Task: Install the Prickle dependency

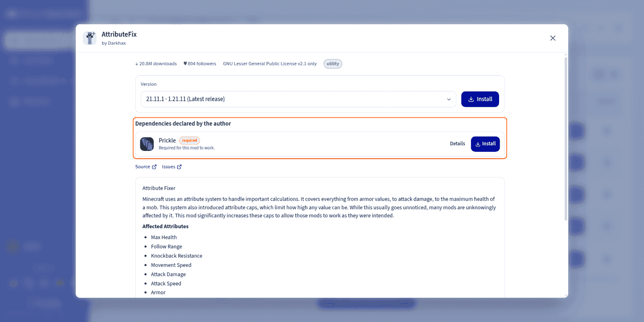Action: (x=485, y=144)
